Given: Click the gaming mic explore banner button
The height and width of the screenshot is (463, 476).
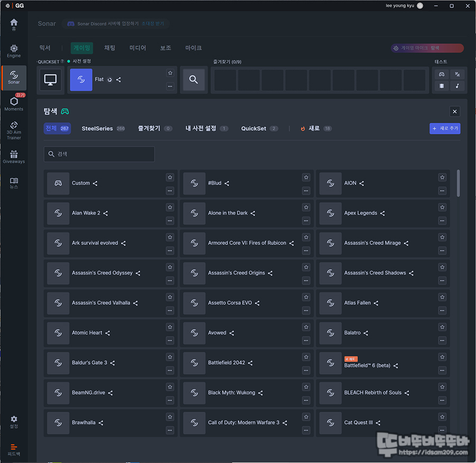Looking at the screenshot, I should pos(427,48).
